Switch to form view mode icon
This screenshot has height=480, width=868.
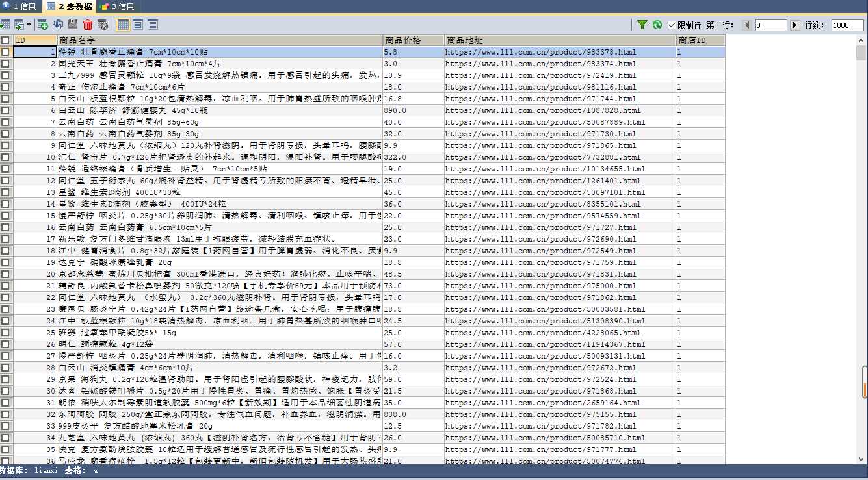(x=138, y=25)
